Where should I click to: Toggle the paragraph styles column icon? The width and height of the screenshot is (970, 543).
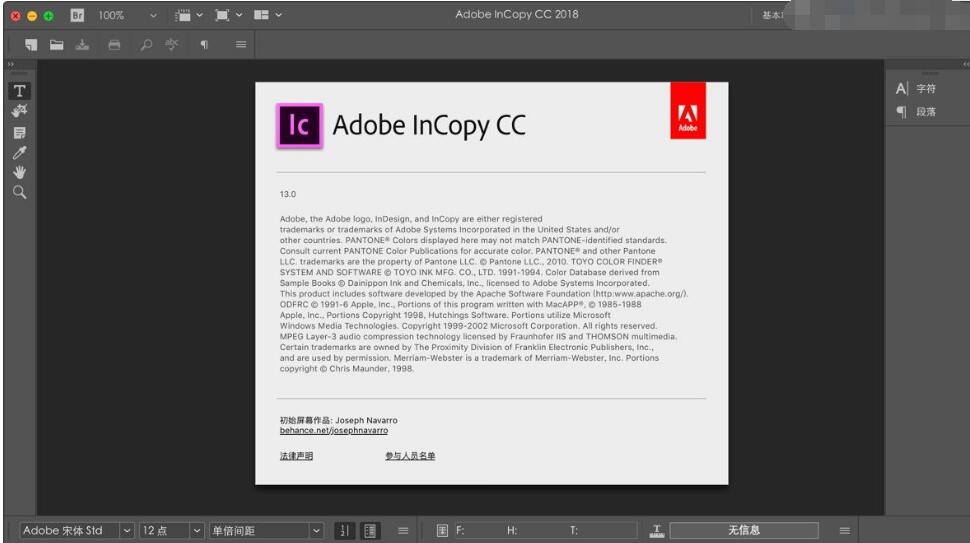pos(370,531)
